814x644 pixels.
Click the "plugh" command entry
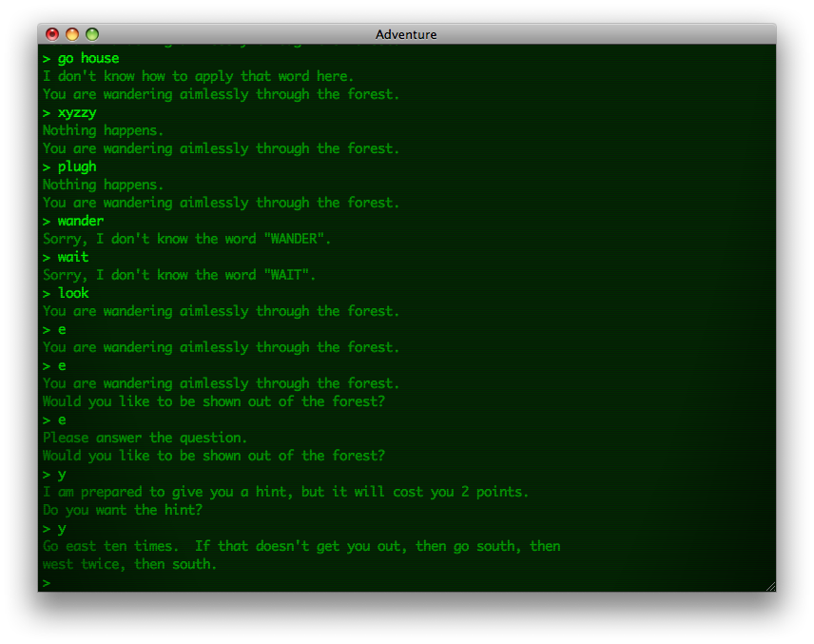pyautogui.click(x=76, y=166)
